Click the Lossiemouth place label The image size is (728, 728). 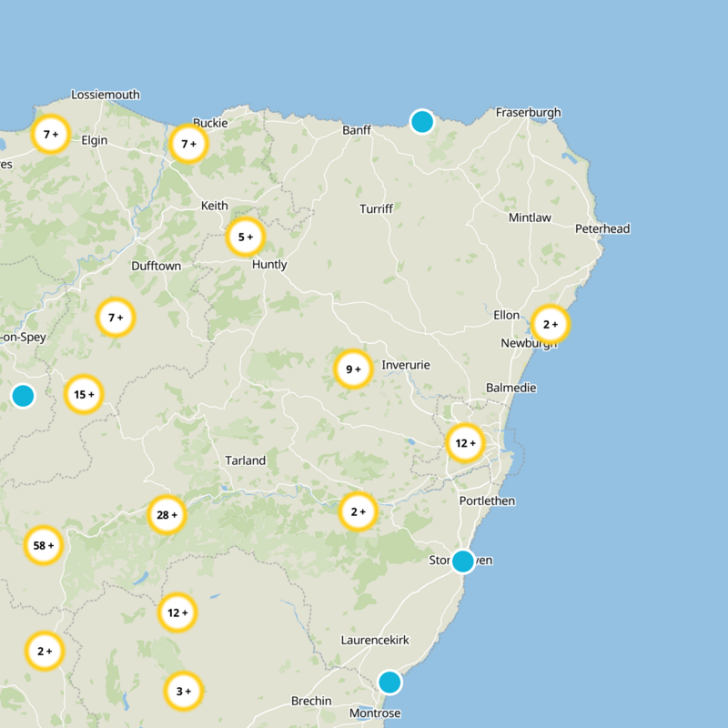(x=106, y=95)
